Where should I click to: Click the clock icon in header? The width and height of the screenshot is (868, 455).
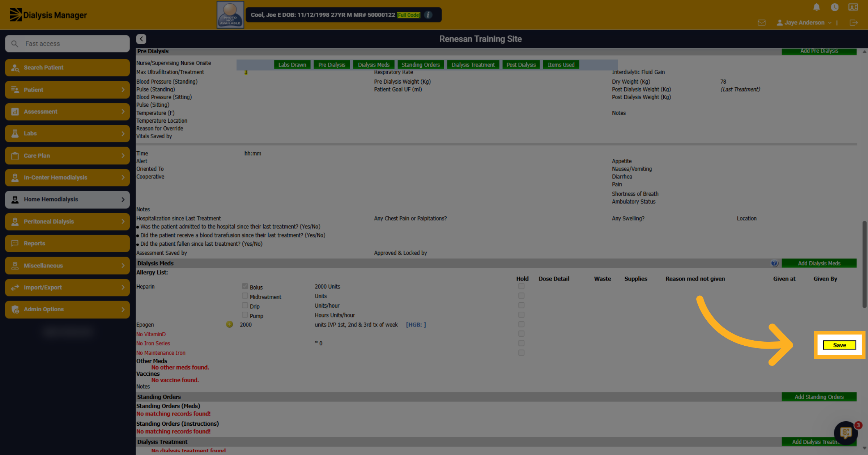click(x=835, y=7)
